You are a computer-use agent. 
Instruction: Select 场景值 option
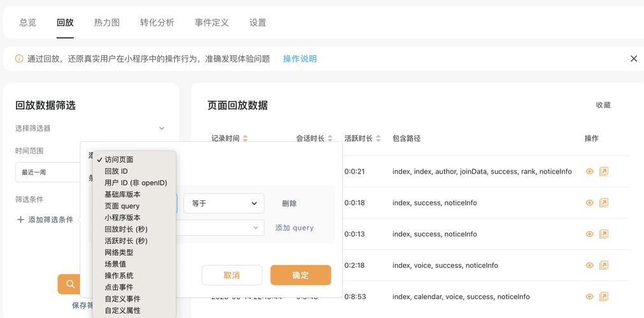(115, 264)
